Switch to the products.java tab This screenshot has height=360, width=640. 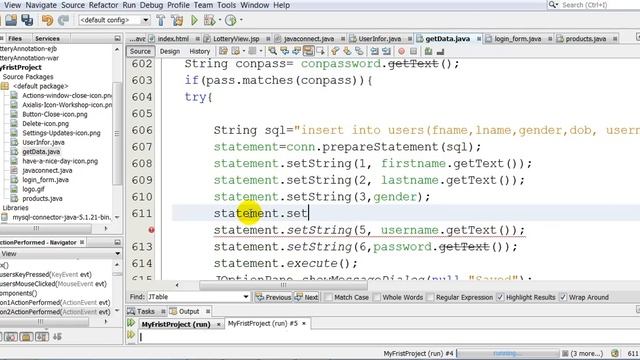click(585, 39)
